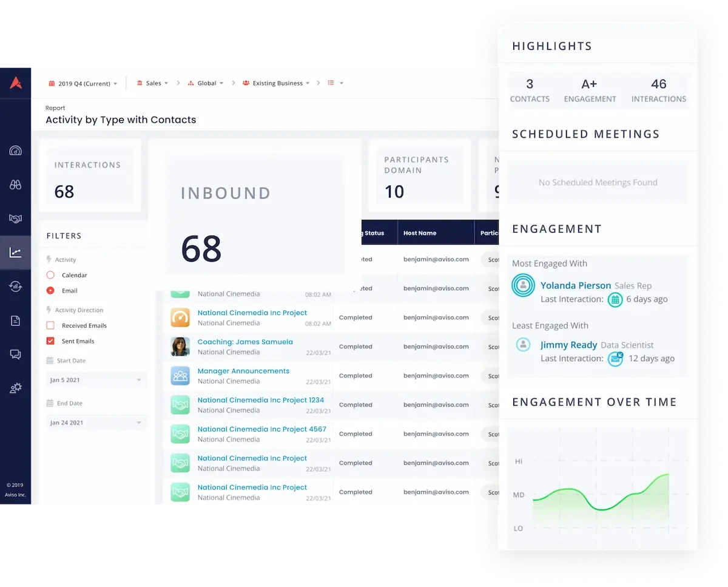728x587 pixels.
Task: Click the A+ ENGAGEMENT highlight
Action: click(590, 90)
